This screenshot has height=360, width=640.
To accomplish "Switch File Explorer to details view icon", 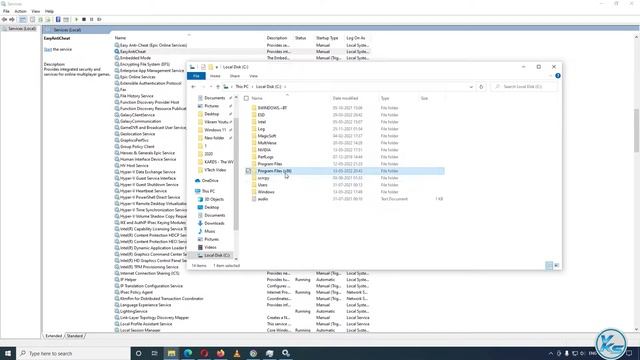I will [549, 266].
